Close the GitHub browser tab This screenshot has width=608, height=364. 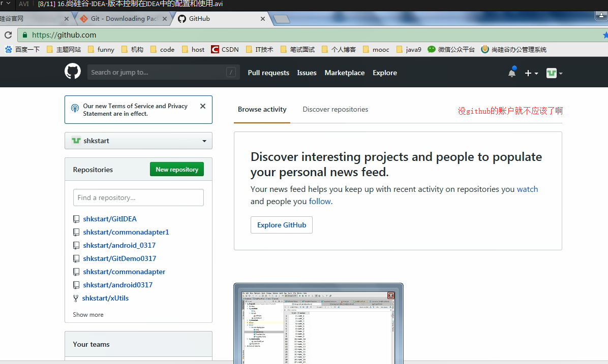click(x=263, y=19)
